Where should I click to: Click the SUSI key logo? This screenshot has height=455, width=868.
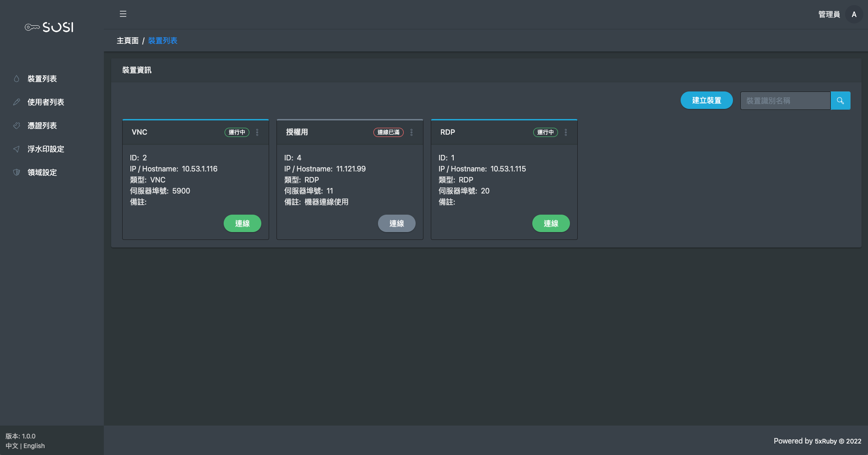point(49,28)
